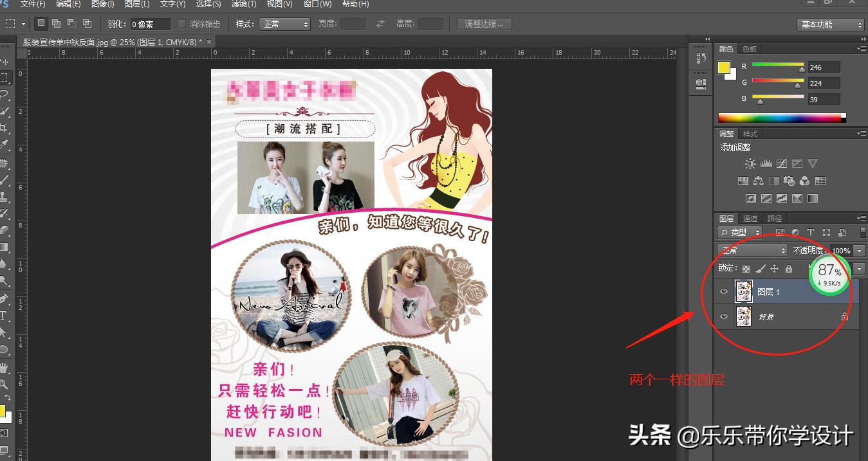Activate the Crop tool
This screenshot has height=461, width=868.
(x=5, y=125)
